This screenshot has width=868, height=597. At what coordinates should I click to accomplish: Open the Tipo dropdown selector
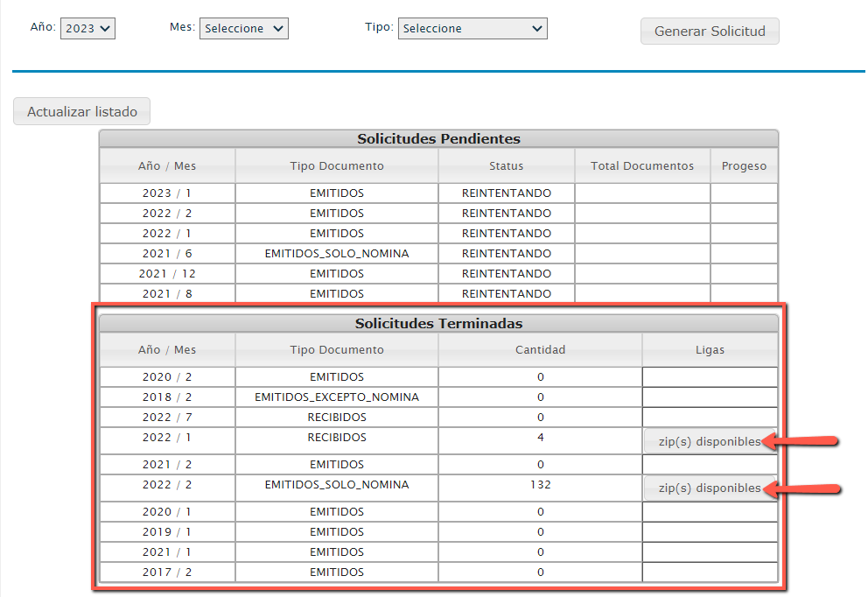point(472,29)
